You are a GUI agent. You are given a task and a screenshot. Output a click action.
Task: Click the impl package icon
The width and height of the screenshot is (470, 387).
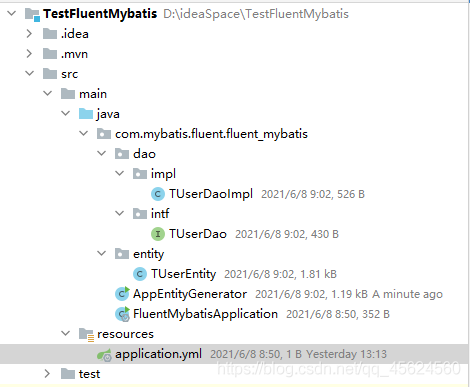pyautogui.click(x=140, y=174)
